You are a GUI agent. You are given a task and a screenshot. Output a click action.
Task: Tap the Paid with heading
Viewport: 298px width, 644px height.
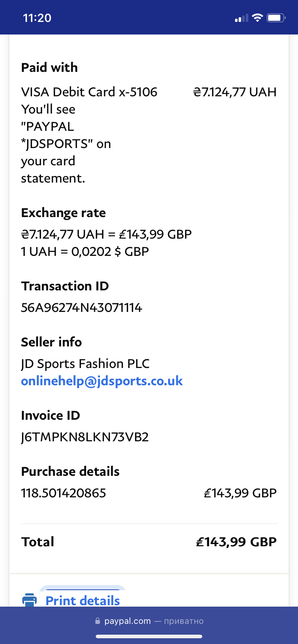coord(49,68)
